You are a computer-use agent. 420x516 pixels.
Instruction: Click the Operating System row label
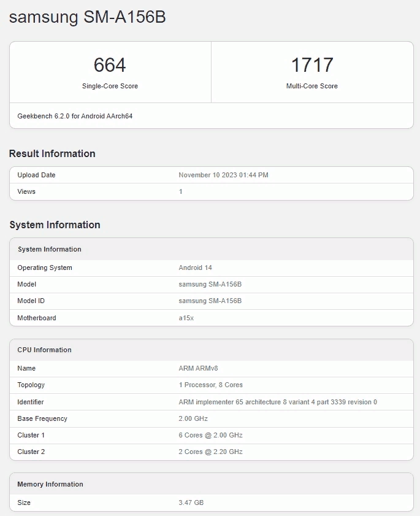(x=45, y=268)
